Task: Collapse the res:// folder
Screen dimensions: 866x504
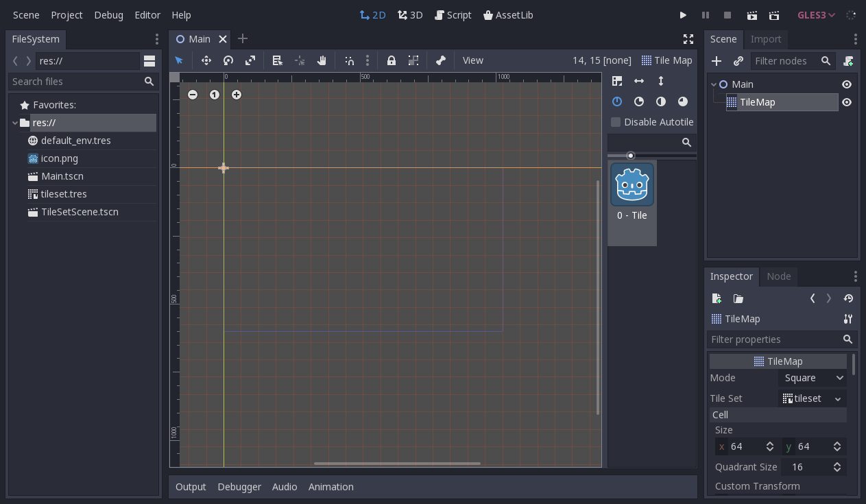Action: 15,123
